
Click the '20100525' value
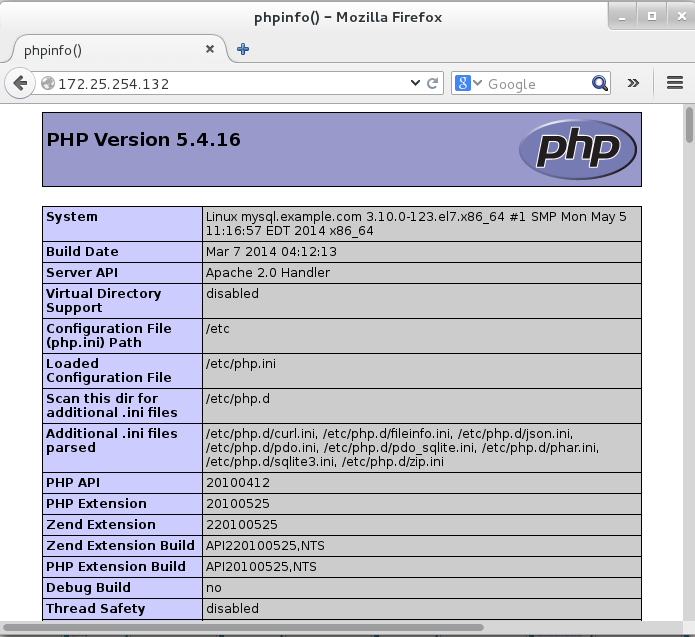pos(238,504)
